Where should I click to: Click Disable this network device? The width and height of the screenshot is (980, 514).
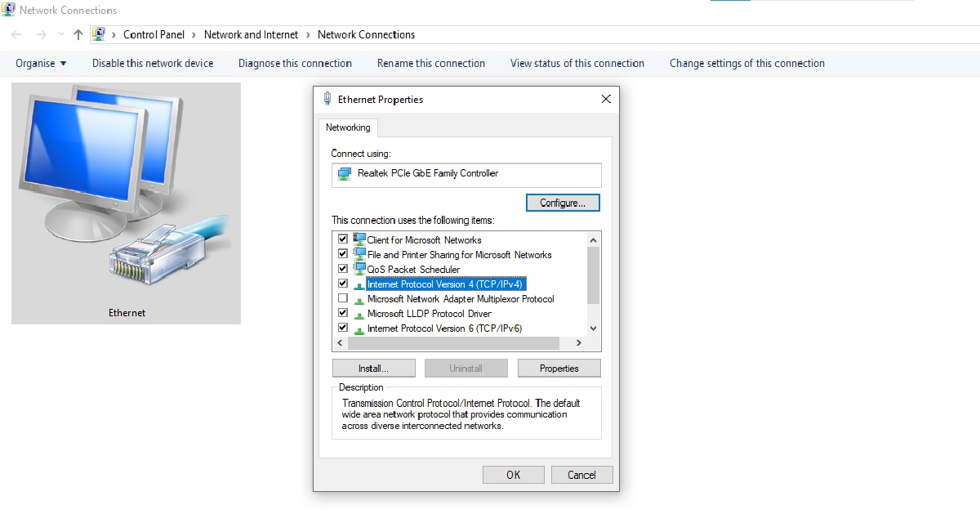pyautogui.click(x=153, y=63)
